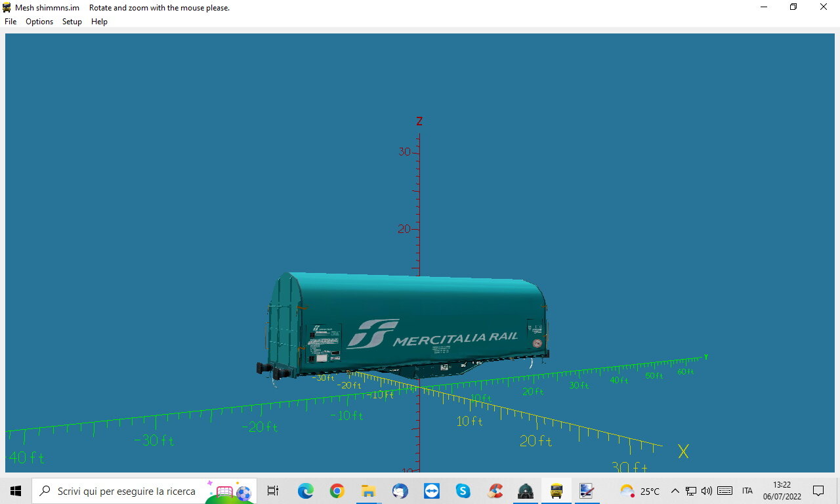
Task: Open Task View from taskbar
Action: click(273, 491)
